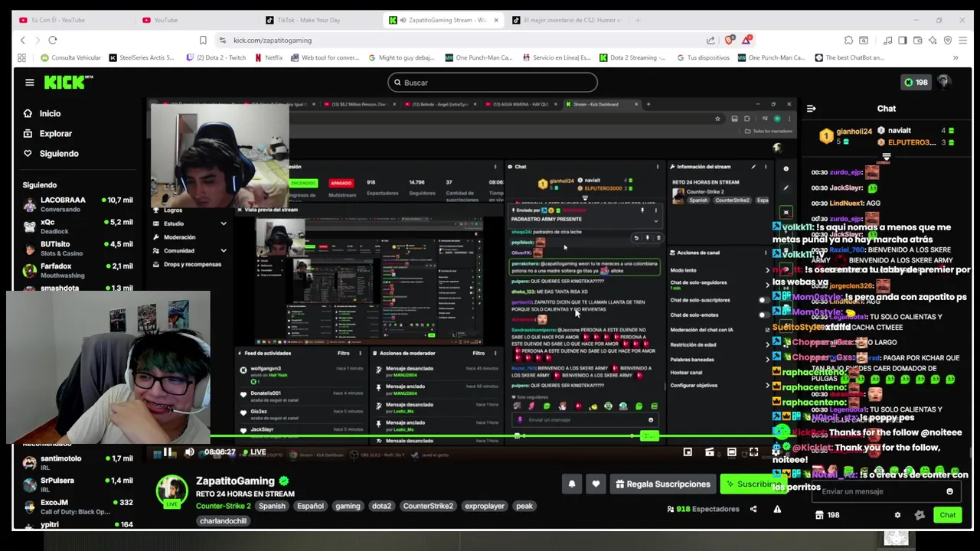Open ExcoJM recommended channel
The width and height of the screenshot is (980, 551).
[x=77, y=507]
